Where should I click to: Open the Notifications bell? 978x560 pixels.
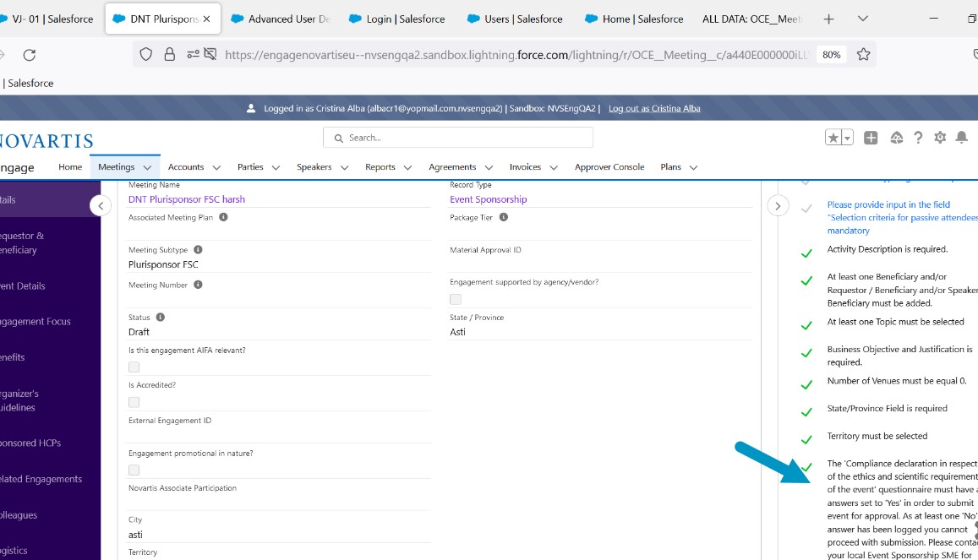962,138
